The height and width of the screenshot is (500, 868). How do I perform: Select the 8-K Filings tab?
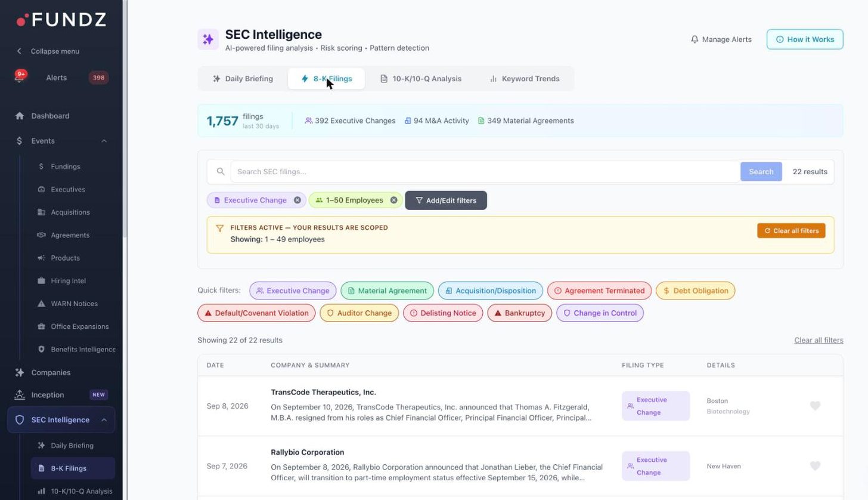[x=327, y=79]
